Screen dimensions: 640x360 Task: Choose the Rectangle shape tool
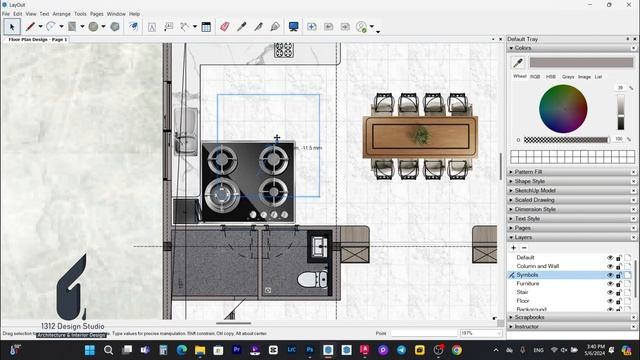[x=72, y=27]
